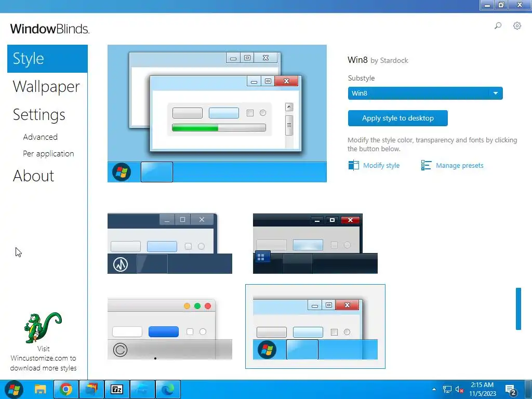532x399 pixels.
Task: Open the notification center icon
Action: click(x=511, y=390)
